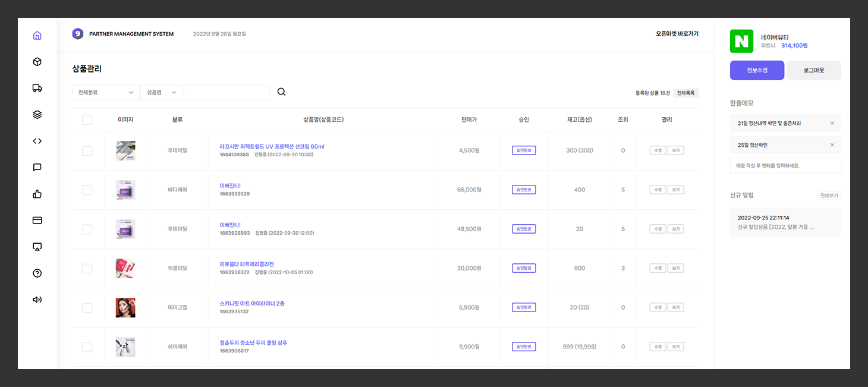Open the 상품명 search type dropdown

pyautogui.click(x=161, y=93)
